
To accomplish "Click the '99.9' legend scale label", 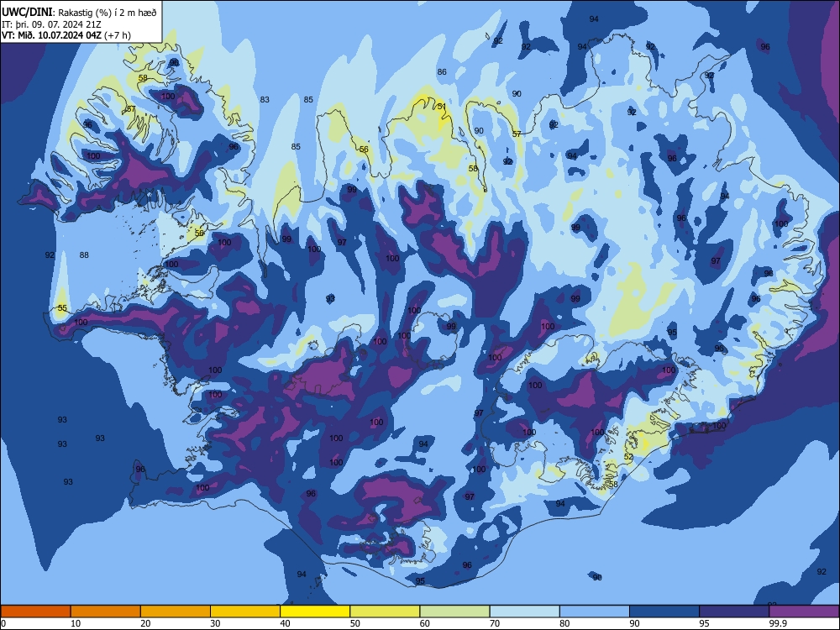I will 777,623.
